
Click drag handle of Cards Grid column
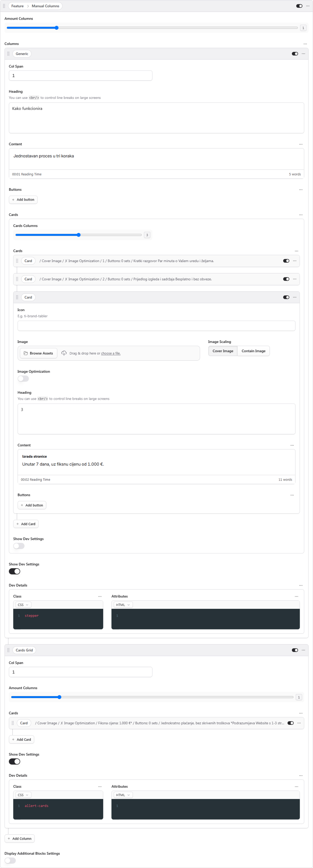(x=8, y=650)
